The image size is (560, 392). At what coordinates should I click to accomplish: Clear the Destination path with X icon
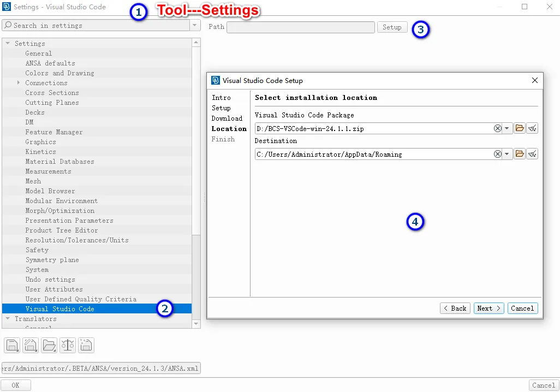(497, 154)
